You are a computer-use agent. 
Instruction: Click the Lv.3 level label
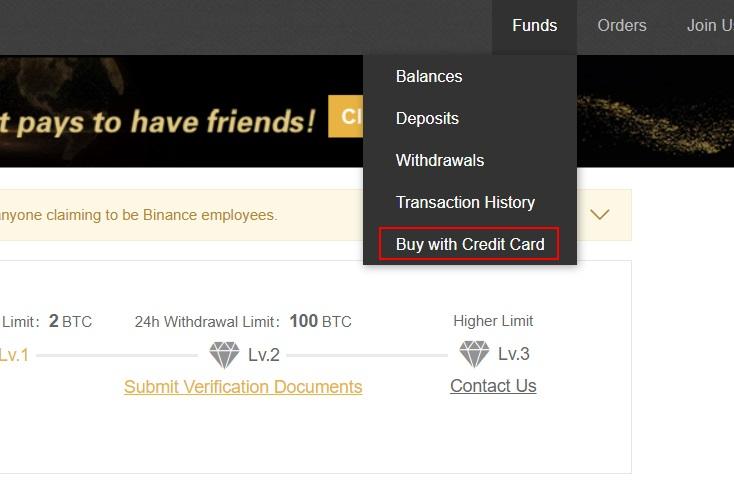[514, 354]
